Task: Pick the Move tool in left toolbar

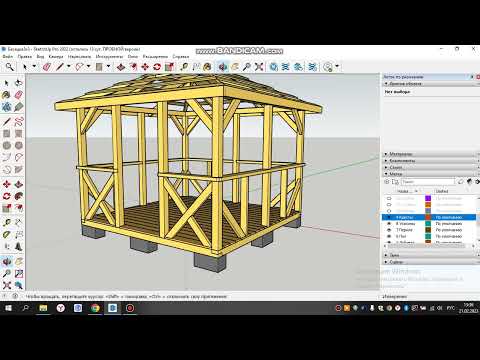Action: pos(6,184)
